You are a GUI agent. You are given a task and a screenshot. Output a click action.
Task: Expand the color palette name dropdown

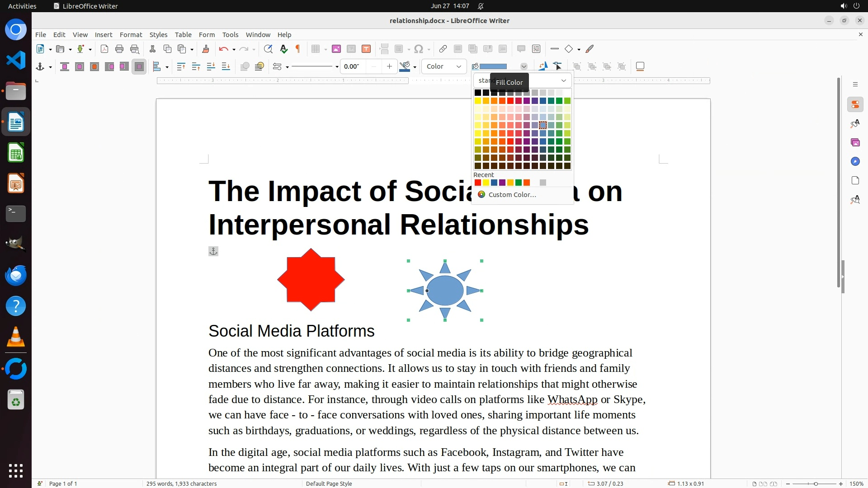563,80
